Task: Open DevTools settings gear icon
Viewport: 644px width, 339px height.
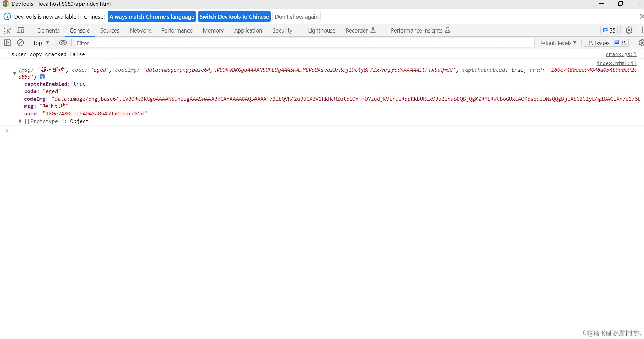Action: pos(629,30)
